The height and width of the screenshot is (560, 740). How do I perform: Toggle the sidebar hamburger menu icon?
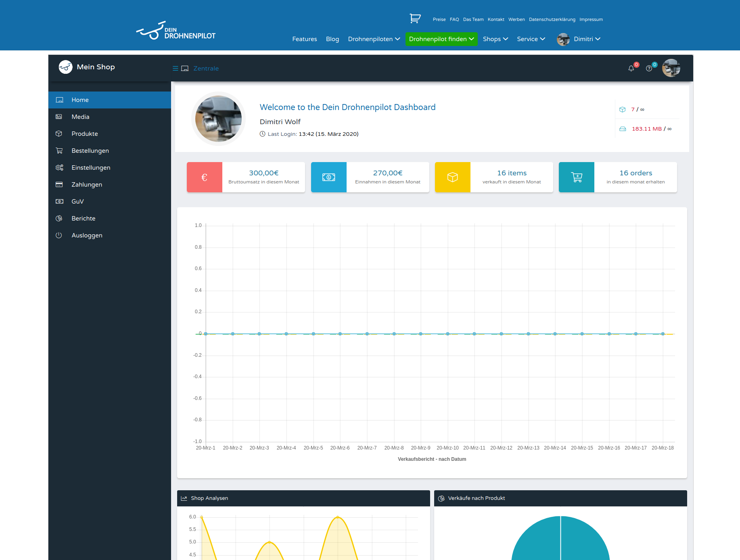(176, 69)
